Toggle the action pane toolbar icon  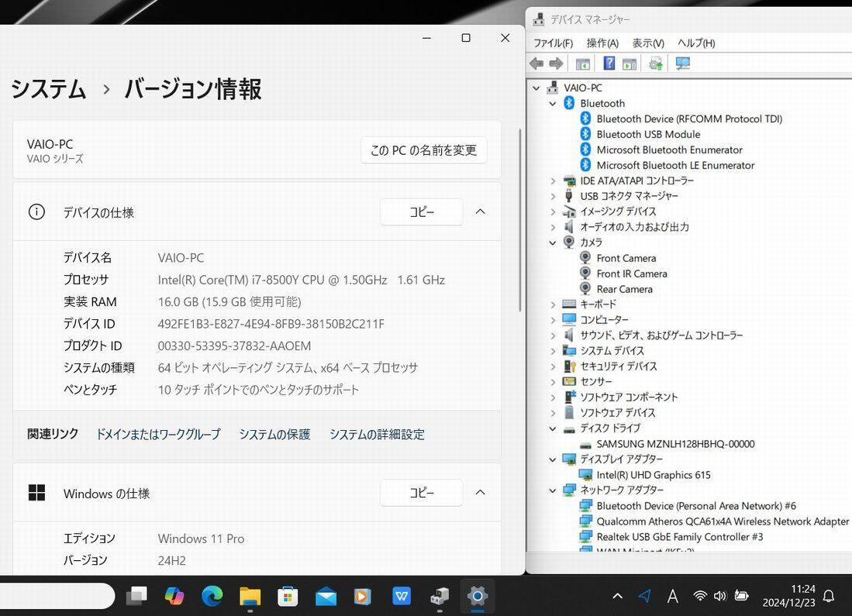click(x=630, y=64)
